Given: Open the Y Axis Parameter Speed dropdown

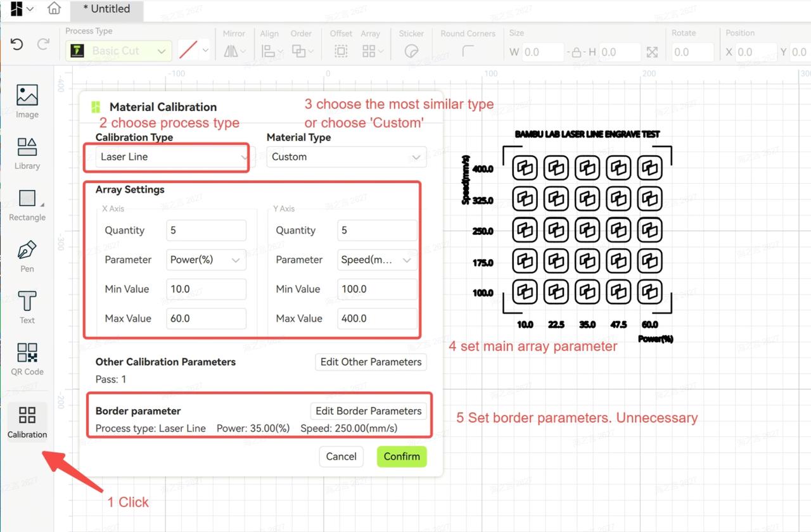Looking at the screenshot, I should coord(377,260).
